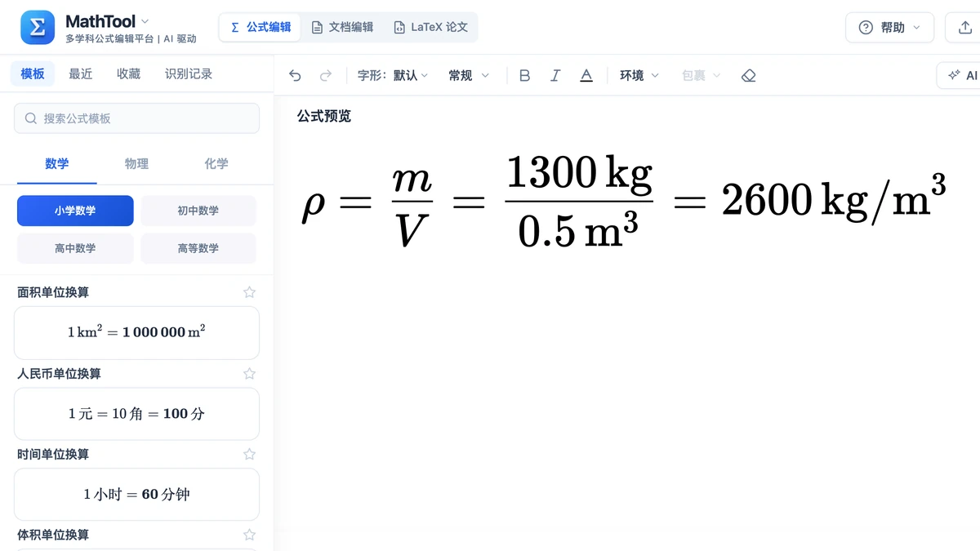Favorite the 人民币单位换算 template star
The width and height of the screenshot is (980, 551).
[x=250, y=373]
